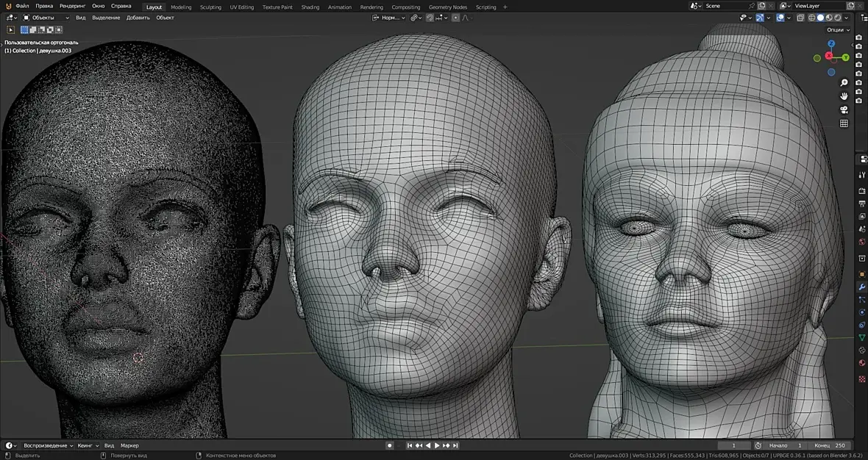Click the zoom magnifier viewport icon
The height and width of the screenshot is (460, 868).
click(x=844, y=82)
